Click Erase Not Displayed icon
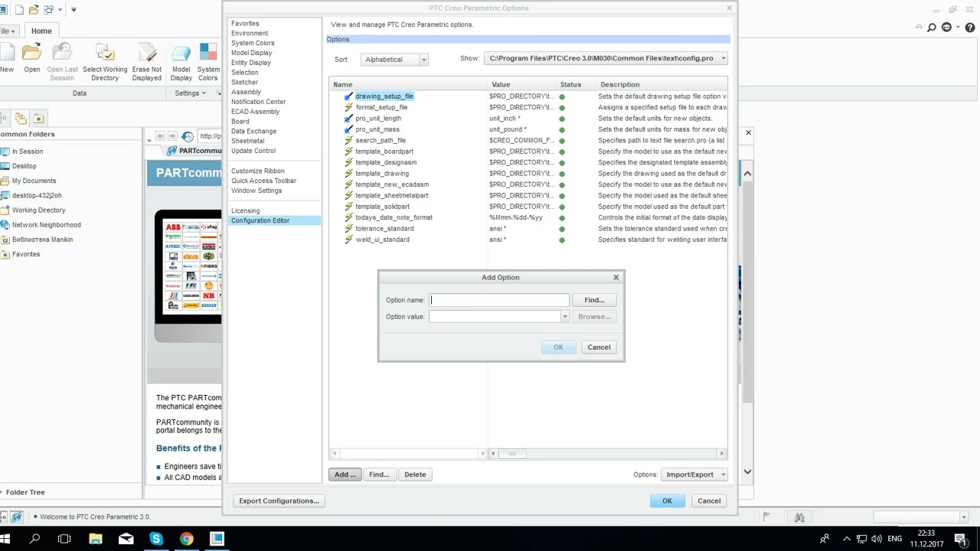Viewport: 980px width, 551px height. coord(146,53)
